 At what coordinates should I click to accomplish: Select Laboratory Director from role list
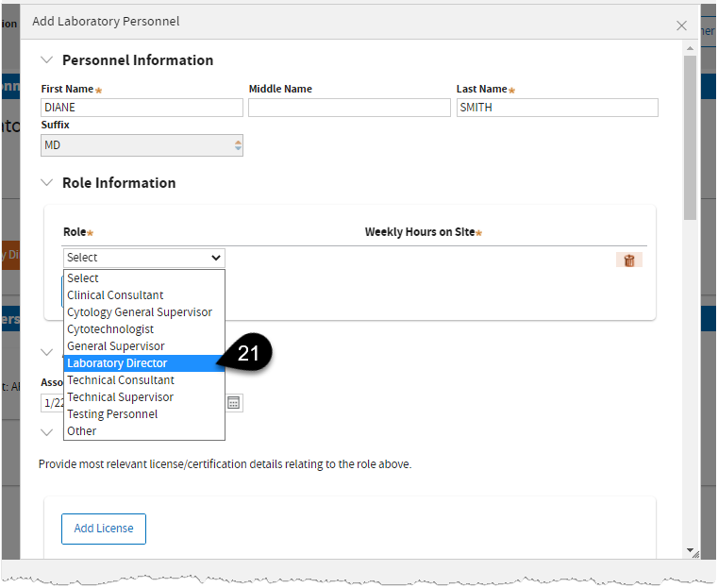coord(117,363)
